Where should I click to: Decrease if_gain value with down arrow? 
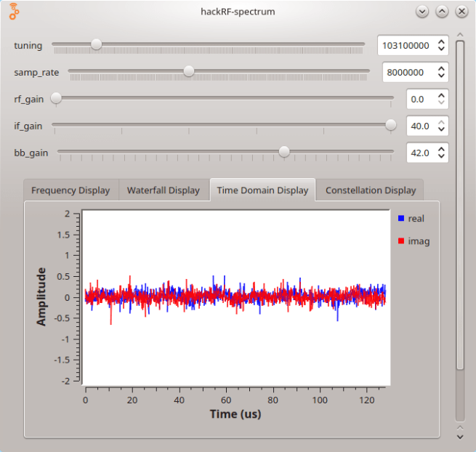(x=440, y=130)
